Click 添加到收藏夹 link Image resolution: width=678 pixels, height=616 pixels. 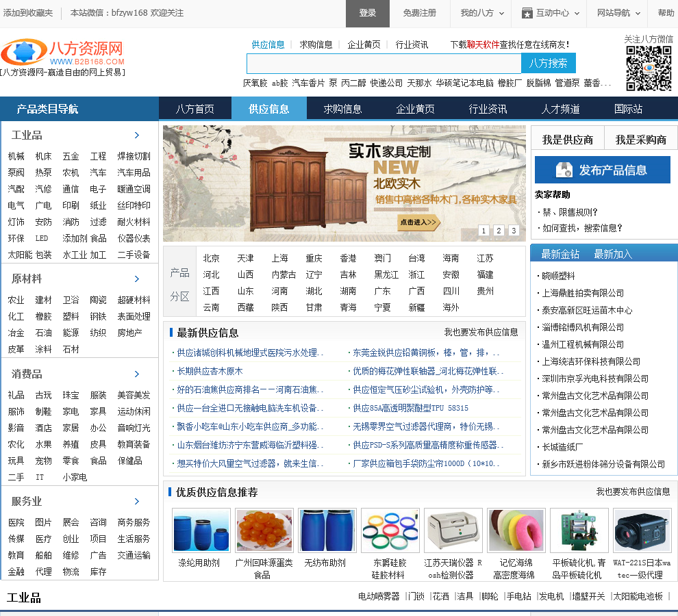[x=28, y=13]
